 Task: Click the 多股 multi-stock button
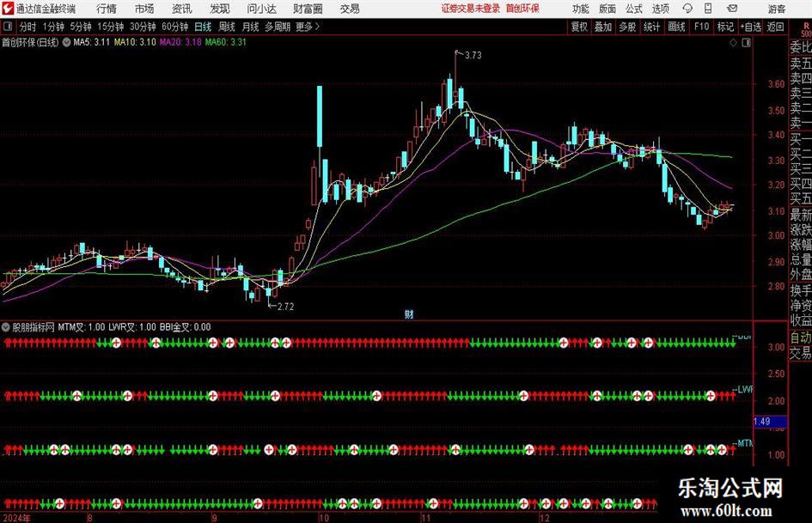click(627, 27)
